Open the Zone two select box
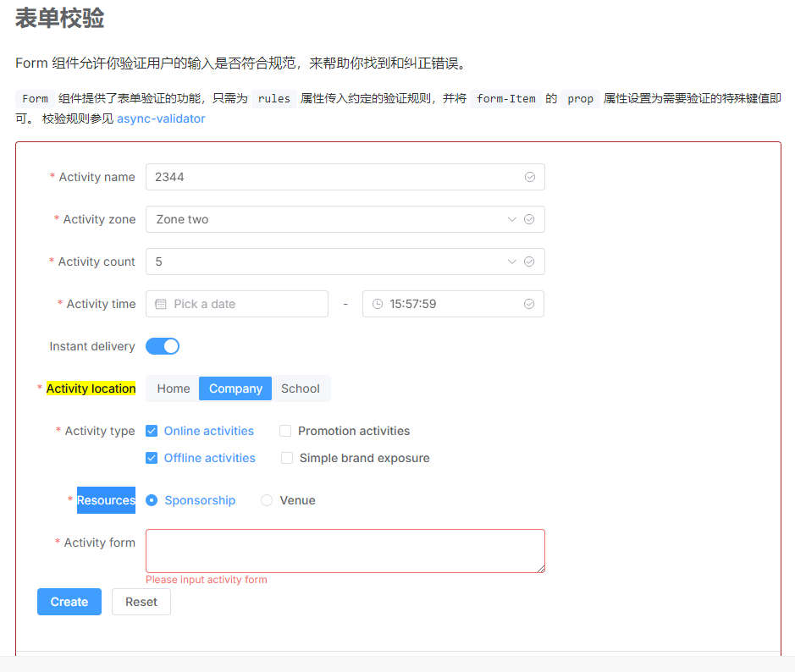This screenshot has height=672, width=795. point(345,219)
